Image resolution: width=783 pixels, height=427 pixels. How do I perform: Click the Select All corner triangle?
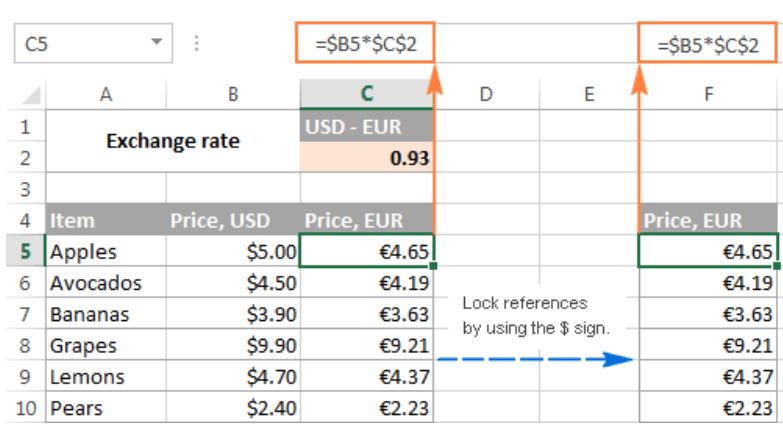pos(31,94)
